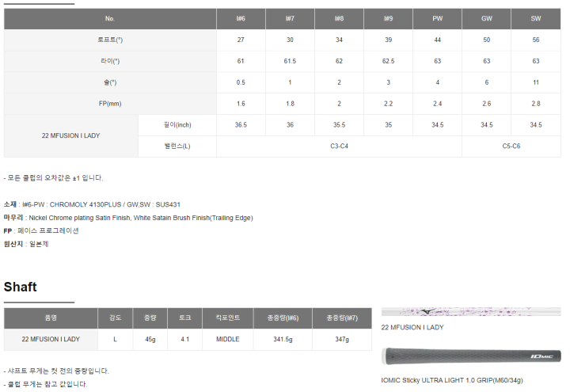
Task: Select the I#7 column header
Action: tap(290, 18)
